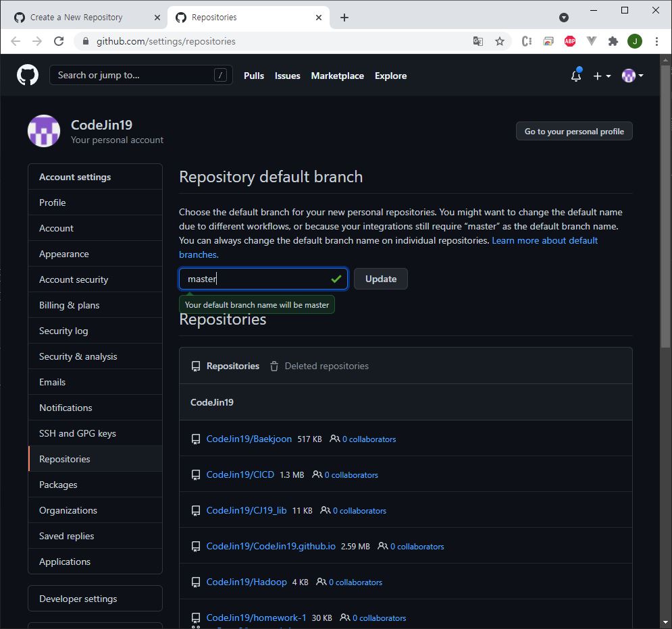Open Learn more about default branches link

[545, 241]
